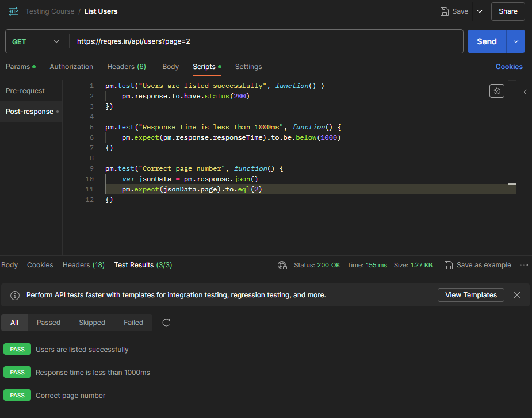The width and height of the screenshot is (532, 418).
Task: Click the List Users request name
Action: point(101,11)
